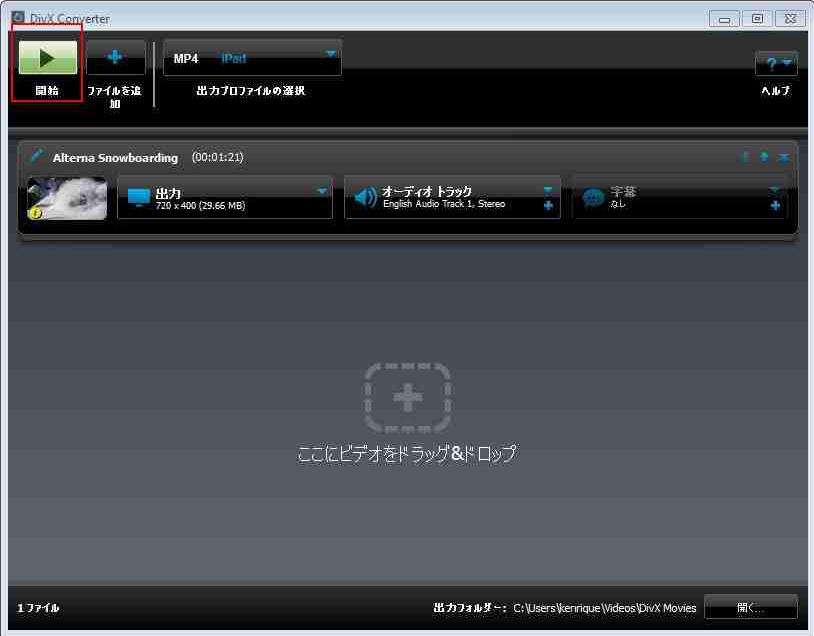The width and height of the screenshot is (814, 636).
Task: Expand the オーディオ トラック dropdown arrow
Action: point(548,190)
